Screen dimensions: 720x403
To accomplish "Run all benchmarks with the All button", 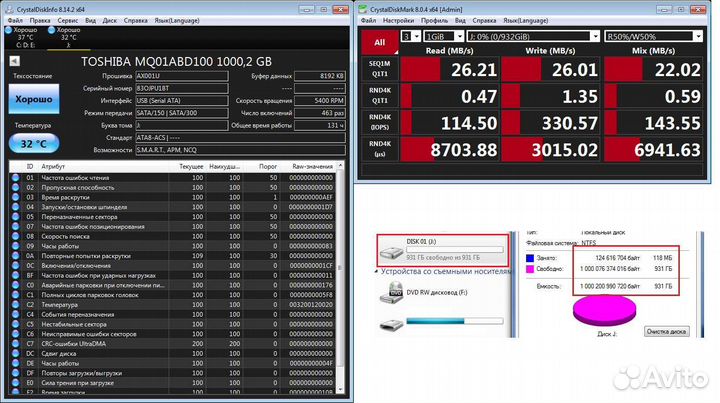I will tap(379, 42).
